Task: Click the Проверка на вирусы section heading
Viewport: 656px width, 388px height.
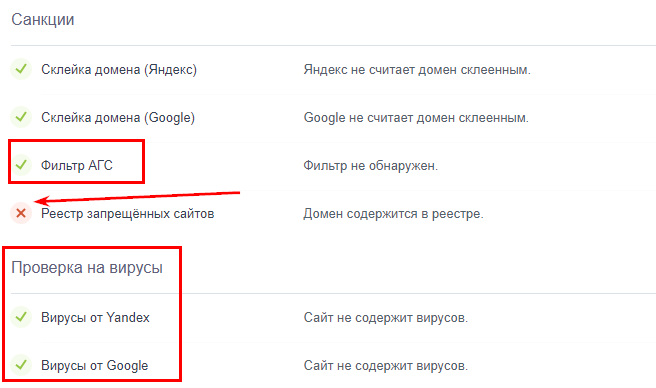Action: tap(87, 268)
